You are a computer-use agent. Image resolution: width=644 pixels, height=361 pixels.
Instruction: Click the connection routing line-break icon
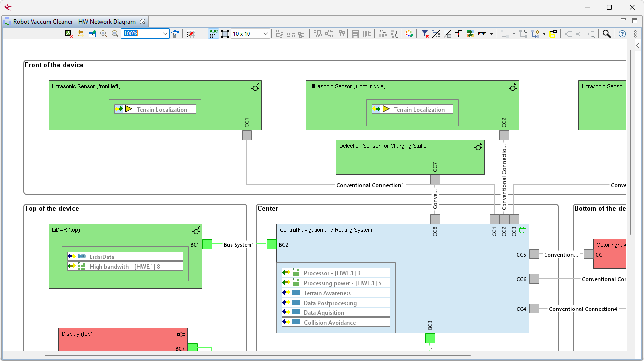click(x=459, y=34)
